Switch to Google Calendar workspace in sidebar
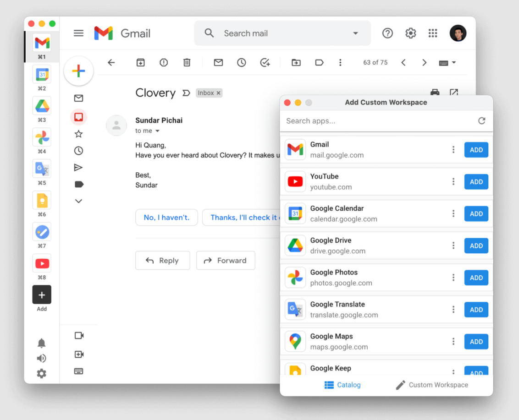 [42, 74]
